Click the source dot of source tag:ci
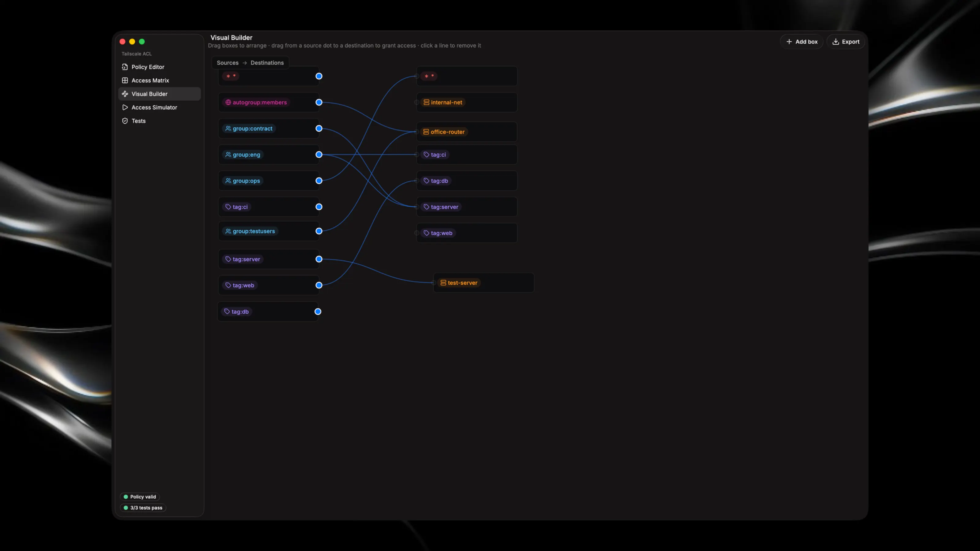980x551 pixels. tap(319, 207)
